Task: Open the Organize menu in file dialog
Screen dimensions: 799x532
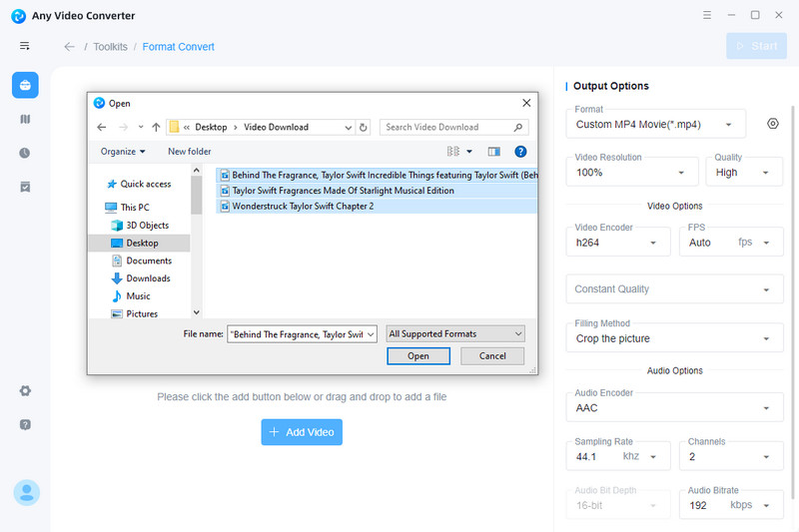Action: tap(123, 152)
